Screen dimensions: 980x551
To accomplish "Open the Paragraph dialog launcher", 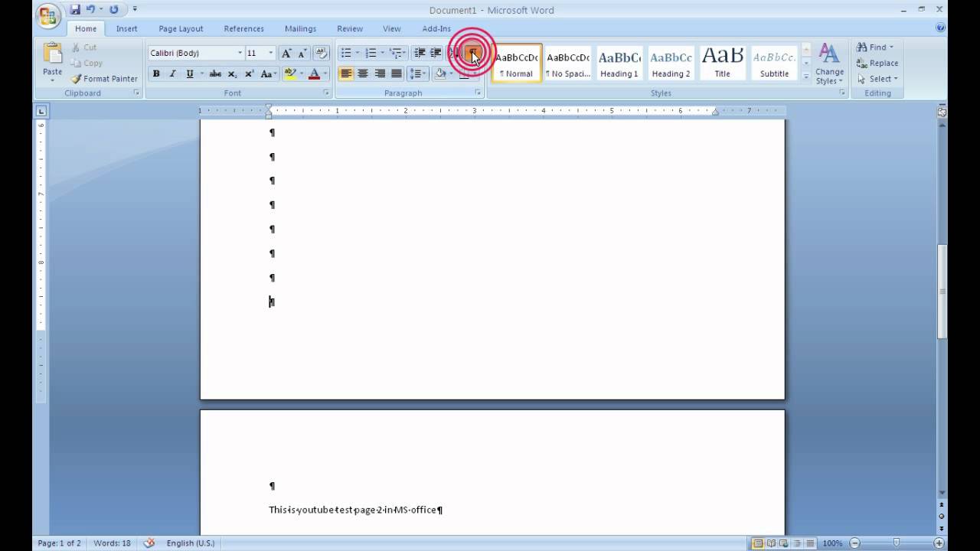I will (478, 93).
